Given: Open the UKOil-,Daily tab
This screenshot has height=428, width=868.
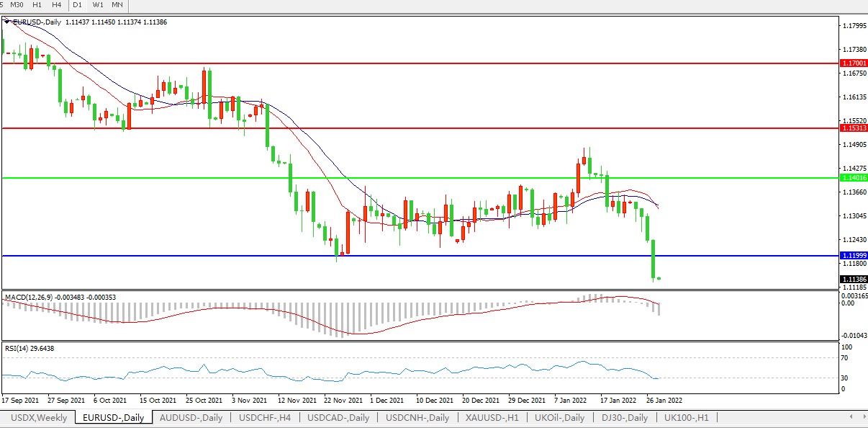Looking at the screenshot, I should [560, 418].
